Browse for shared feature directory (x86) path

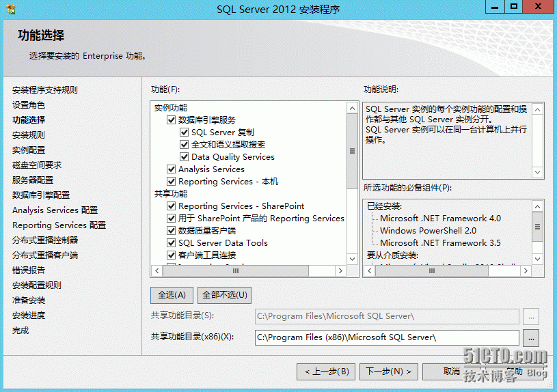pyautogui.click(x=531, y=338)
